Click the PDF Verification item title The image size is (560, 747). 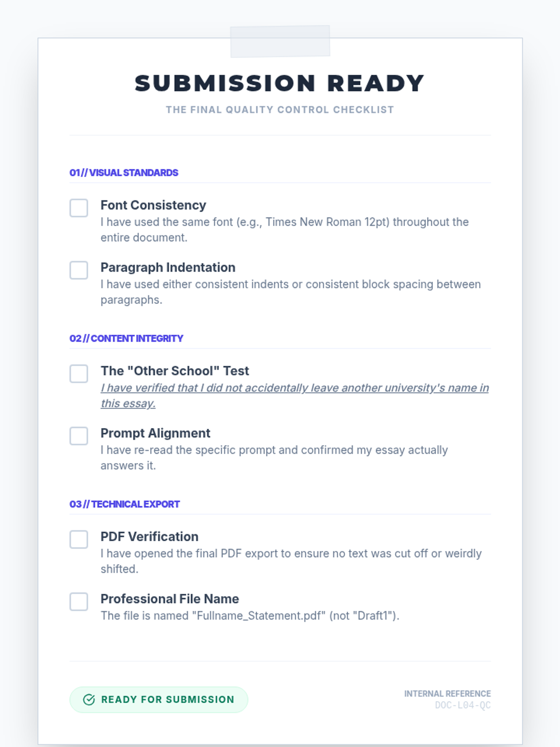[x=149, y=537]
